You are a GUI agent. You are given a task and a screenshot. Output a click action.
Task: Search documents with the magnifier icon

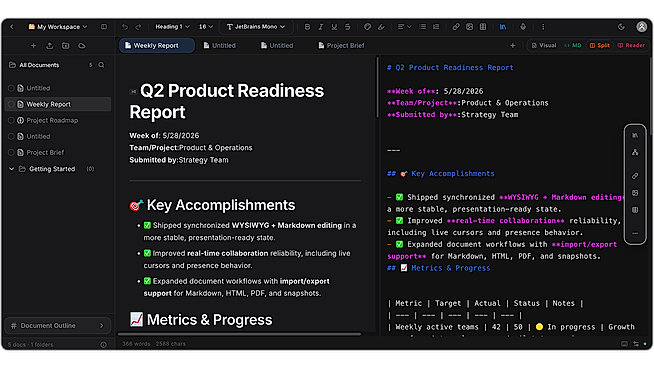(x=101, y=65)
